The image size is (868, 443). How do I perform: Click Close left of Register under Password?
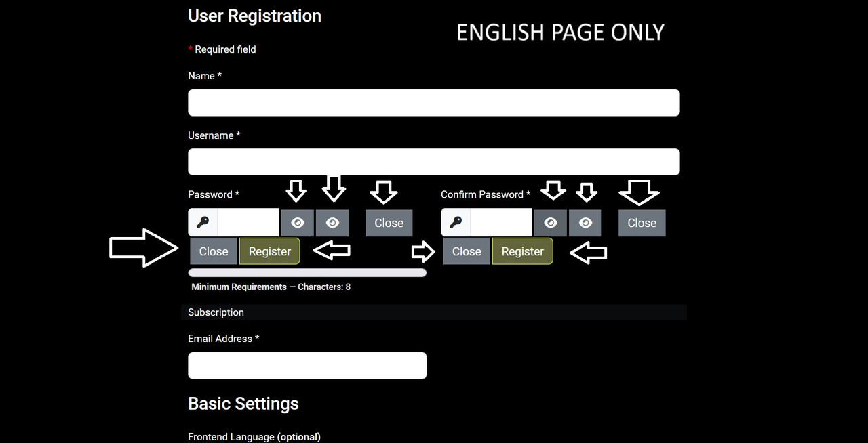coord(214,251)
